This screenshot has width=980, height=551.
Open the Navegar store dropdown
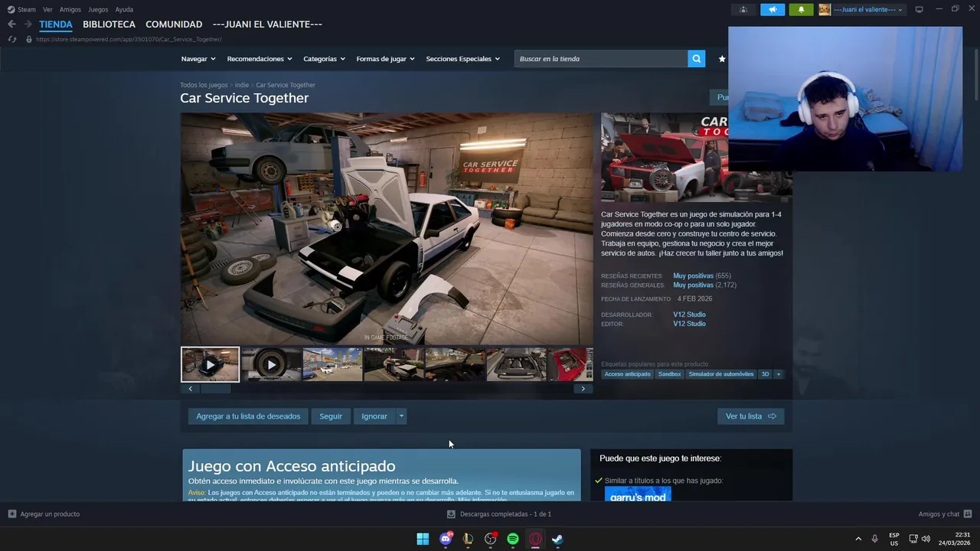[198, 59]
